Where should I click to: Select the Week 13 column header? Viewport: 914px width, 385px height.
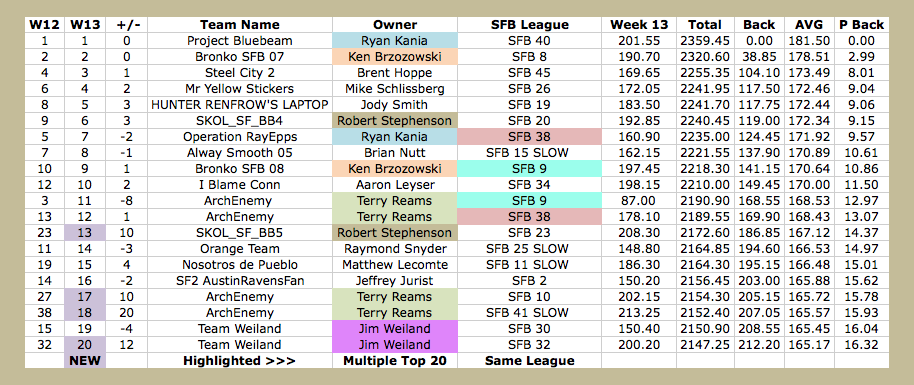[x=639, y=24]
